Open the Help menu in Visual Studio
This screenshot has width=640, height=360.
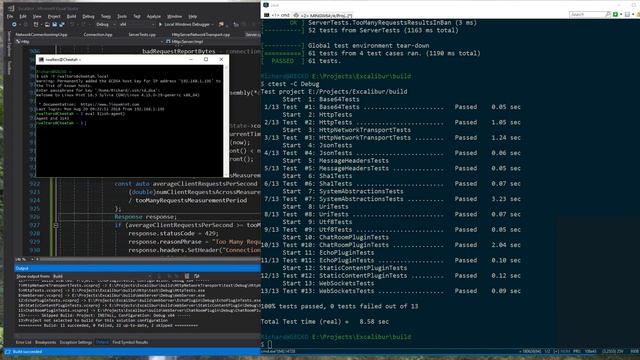[193, 16]
